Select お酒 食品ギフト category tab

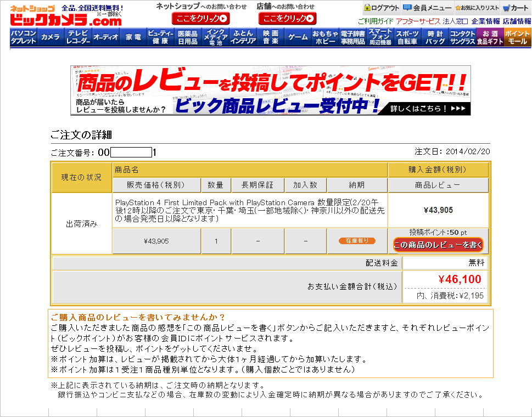(490, 37)
